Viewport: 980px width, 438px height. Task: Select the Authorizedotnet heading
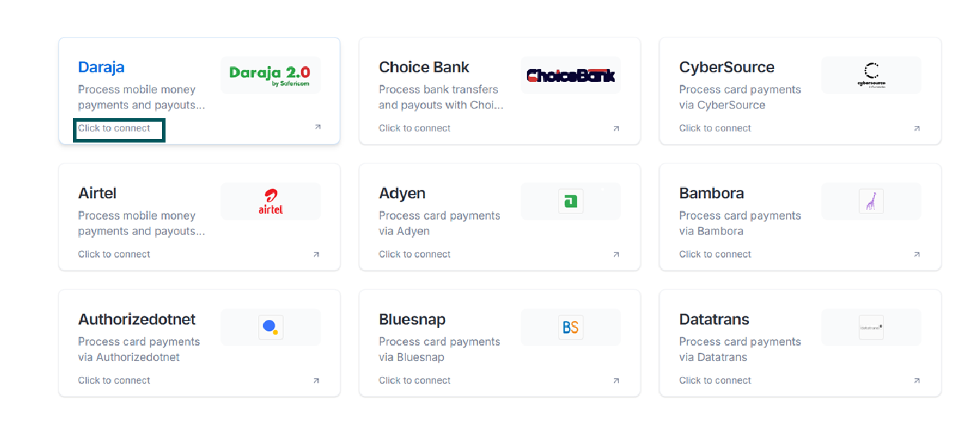point(136,320)
